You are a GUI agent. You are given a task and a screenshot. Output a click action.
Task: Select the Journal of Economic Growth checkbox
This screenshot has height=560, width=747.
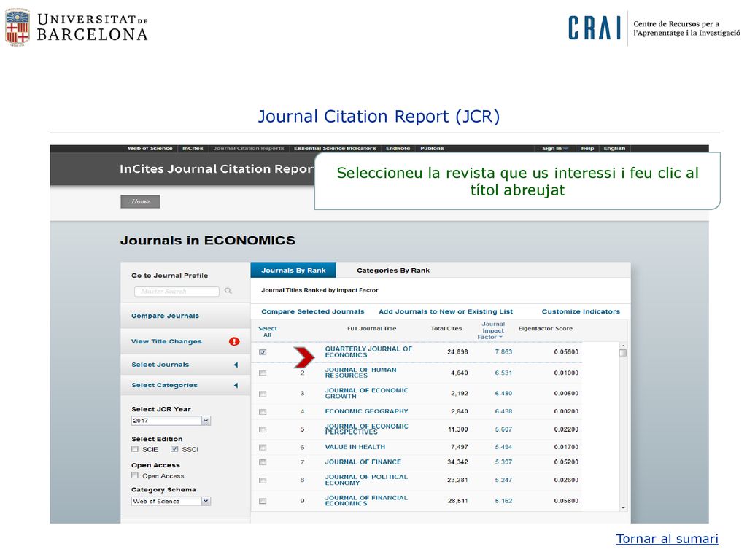[x=263, y=394]
